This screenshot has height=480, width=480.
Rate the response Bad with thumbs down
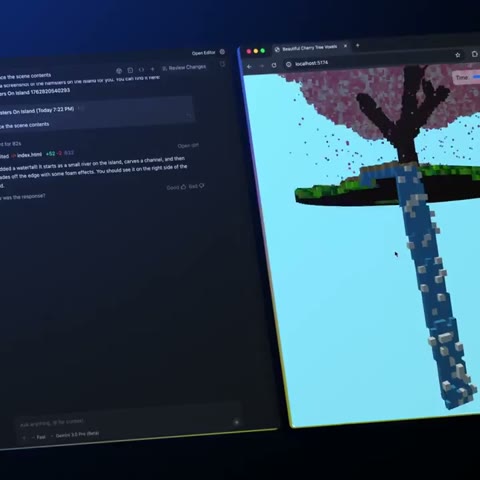(197, 186)
